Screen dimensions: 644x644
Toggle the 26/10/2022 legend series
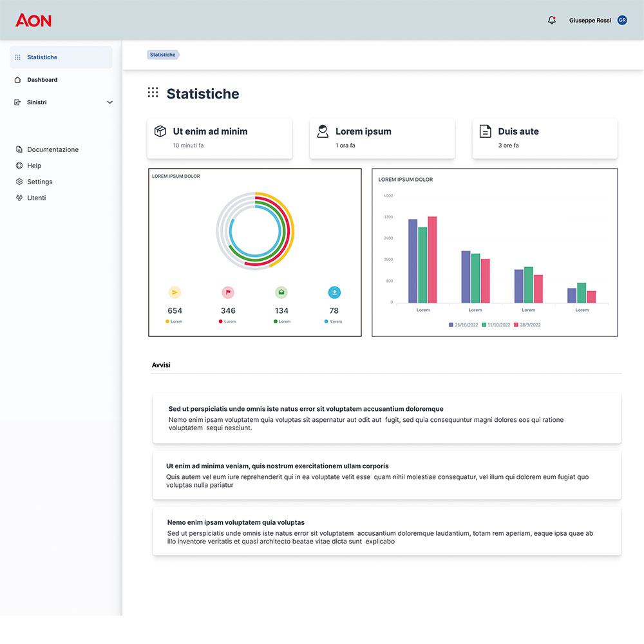pyautogui.click(x=463, y=325)
